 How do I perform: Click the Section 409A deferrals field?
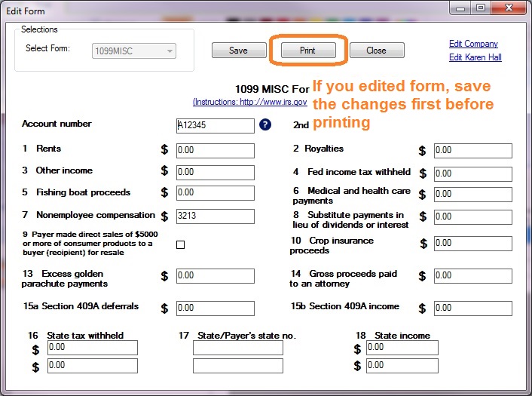(x=215, y=308)
